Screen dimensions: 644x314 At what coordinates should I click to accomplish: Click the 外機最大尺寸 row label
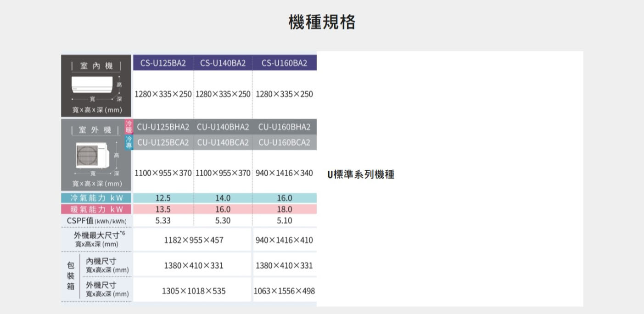click(97, 239)
